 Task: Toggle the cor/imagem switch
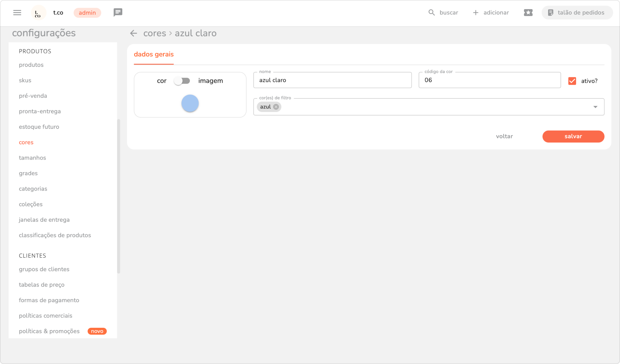pyautogui.click(x=182, y=81)
